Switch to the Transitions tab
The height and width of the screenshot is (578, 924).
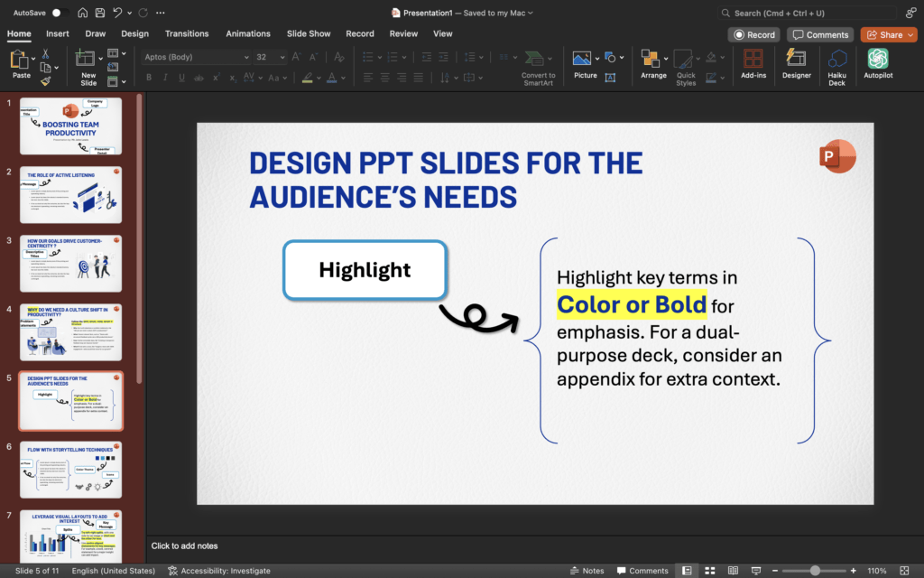[x=187, y=33]
